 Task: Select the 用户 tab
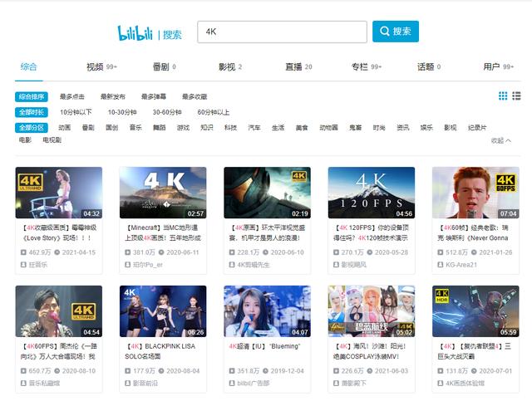pyautogui.click(x=491, y=66)
